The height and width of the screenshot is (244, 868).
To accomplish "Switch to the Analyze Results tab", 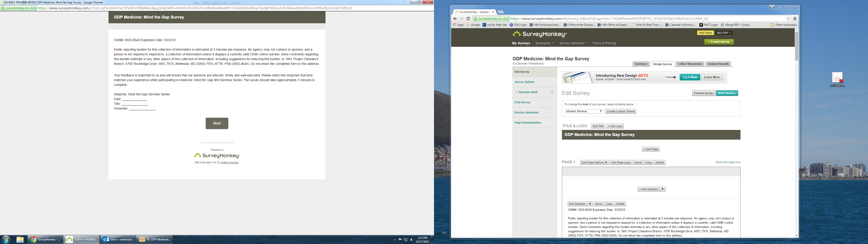I will 718,64.
